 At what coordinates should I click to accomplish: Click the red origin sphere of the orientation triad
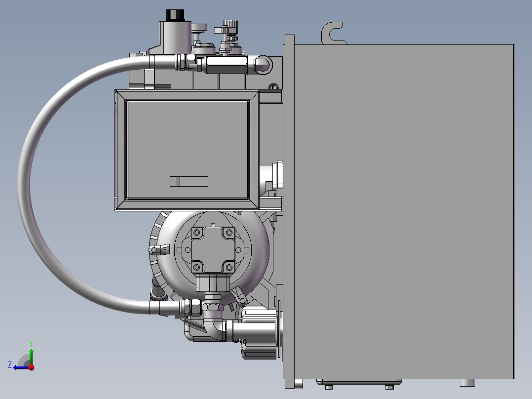31,367
